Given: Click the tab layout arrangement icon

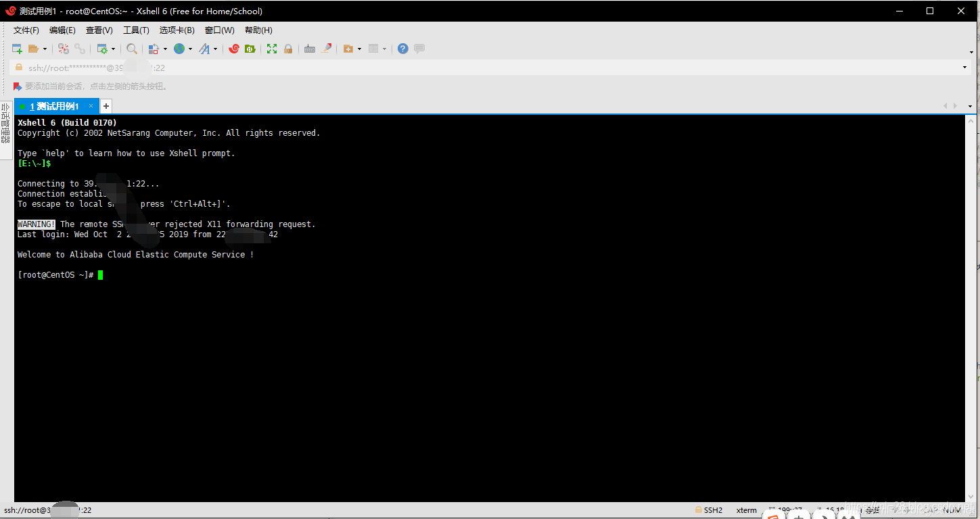Looking at the screenshot, I should click(373, 49).
